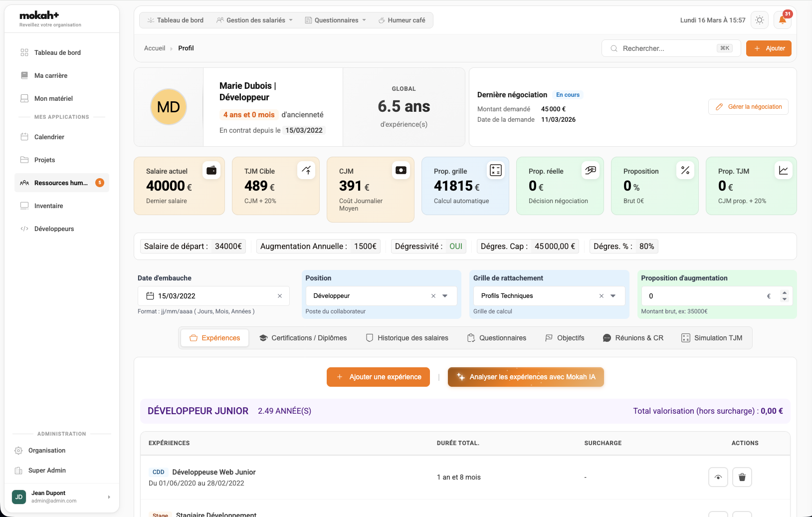
Task: Click the wallet icon on Salaire actuel card
Action: point(211,170)
